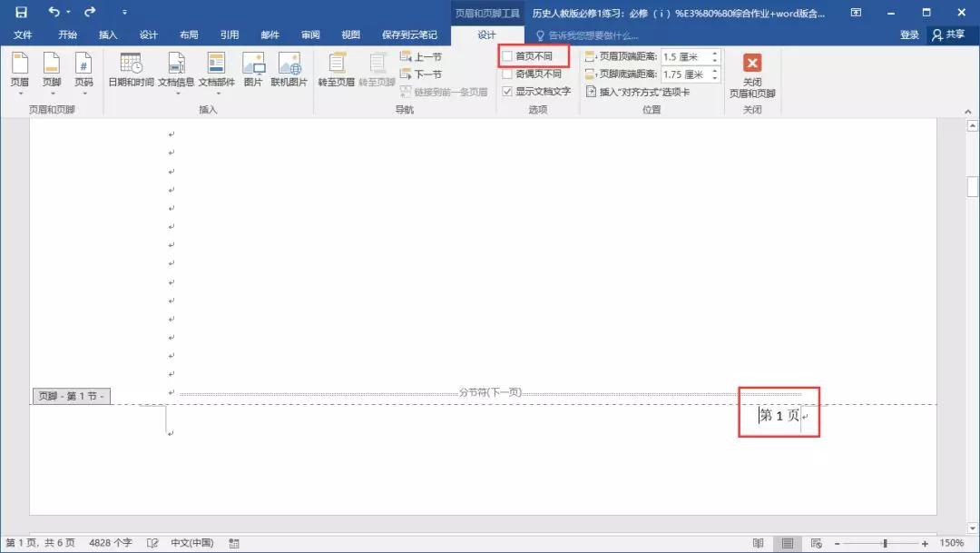Disable 显示文档文字 (Show Document Text)
The height and width of the screenshot is (553, 980).
click(x=507, y=90)
